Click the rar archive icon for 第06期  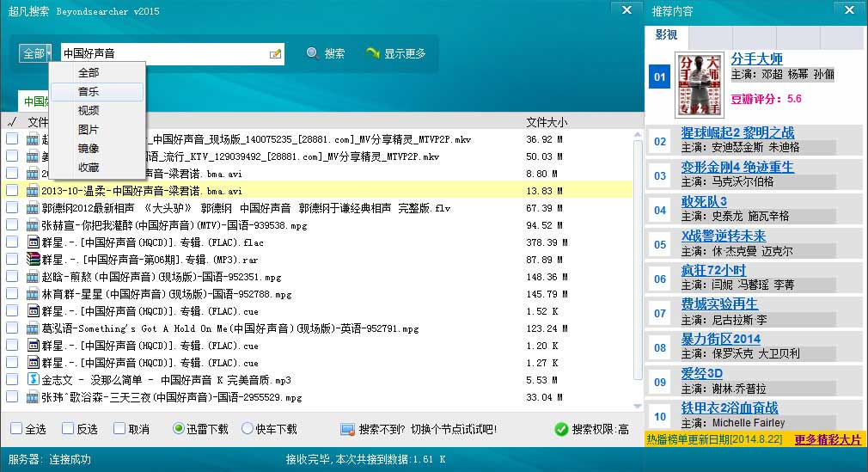tap(34, 260)
